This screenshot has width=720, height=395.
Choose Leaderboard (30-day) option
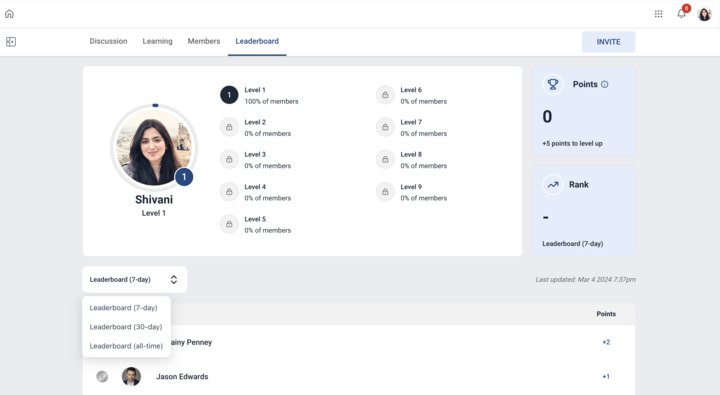126,327
